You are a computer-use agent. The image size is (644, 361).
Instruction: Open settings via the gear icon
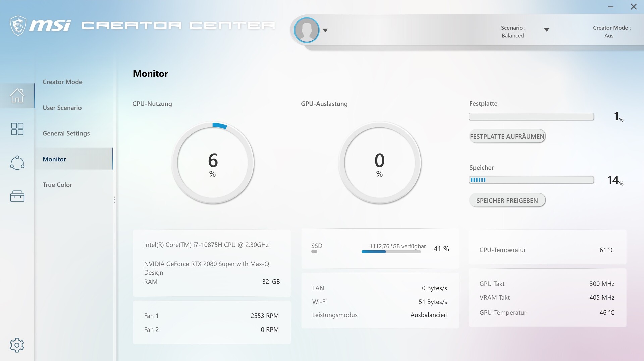[x=17, y=345]
